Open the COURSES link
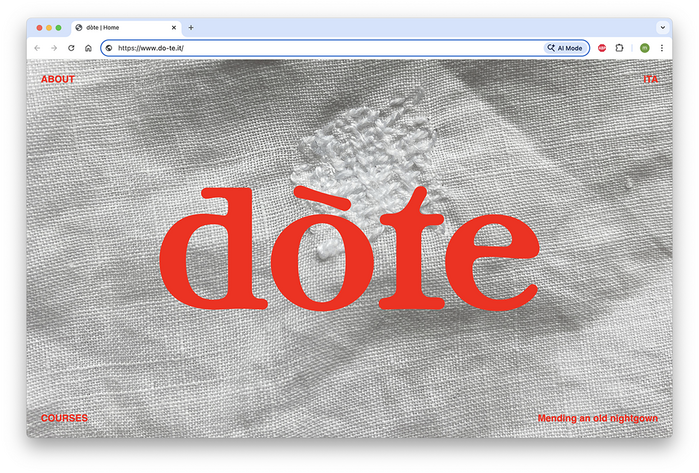The height and width of the screenshot is (473, 699). (64, 418)
